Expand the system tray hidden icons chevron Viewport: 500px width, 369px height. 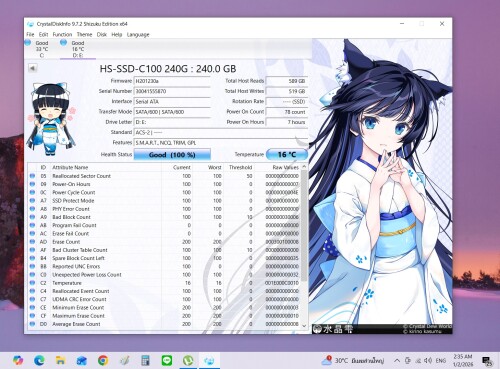397,360
